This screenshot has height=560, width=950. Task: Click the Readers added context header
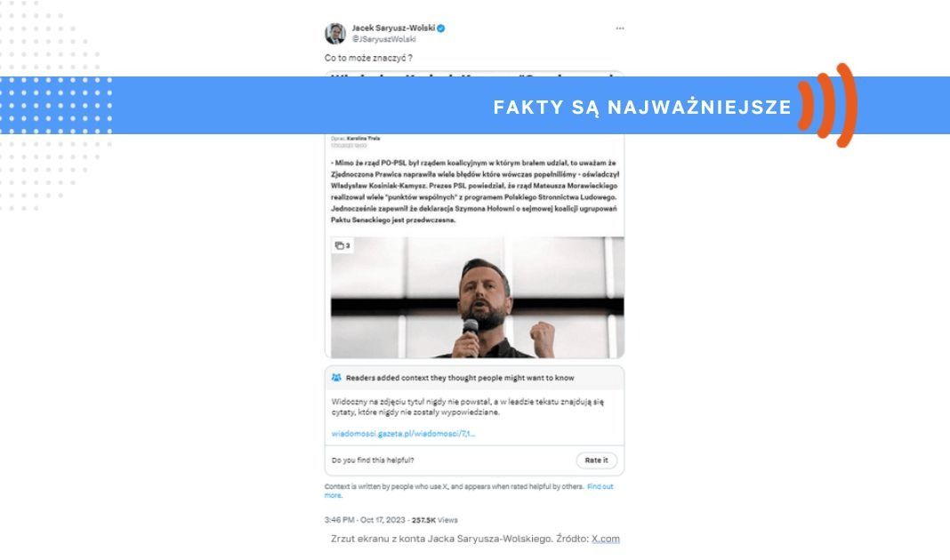pos(460,378)
